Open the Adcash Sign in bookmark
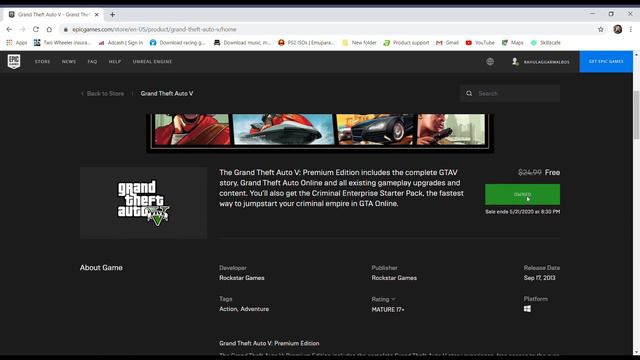The width and height of the screenshot is (640, 360). [121, 42]
